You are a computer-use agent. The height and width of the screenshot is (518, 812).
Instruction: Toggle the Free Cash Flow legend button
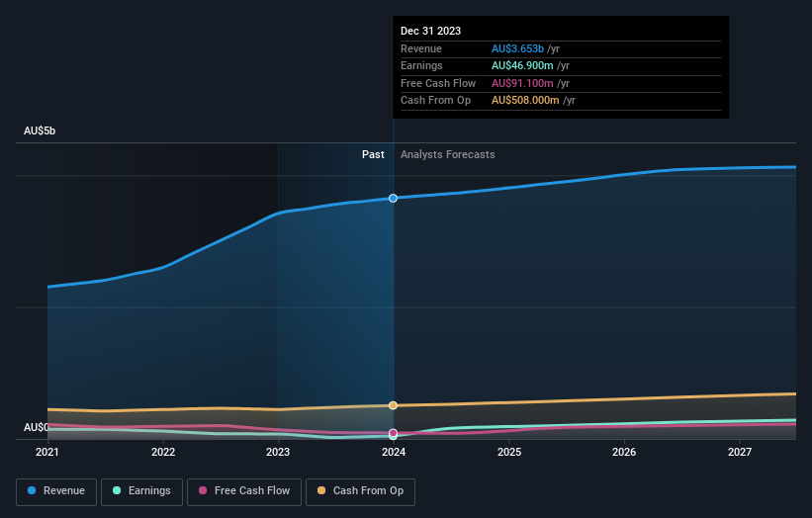click(244, 491)
